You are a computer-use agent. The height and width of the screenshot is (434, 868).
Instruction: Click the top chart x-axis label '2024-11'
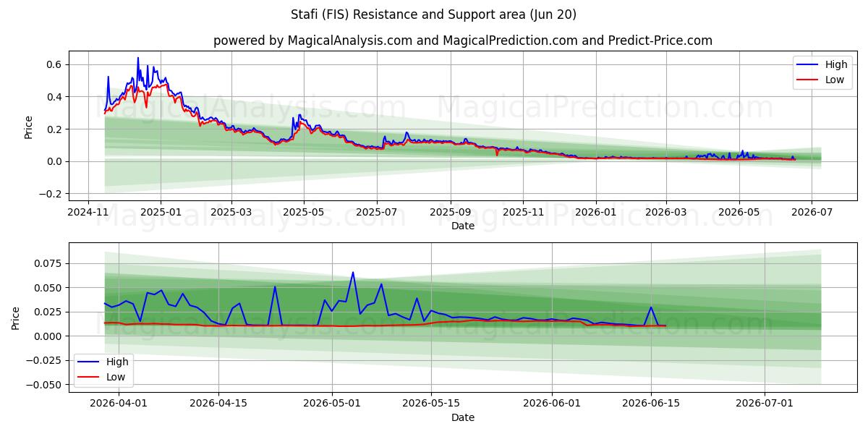(88, 212)
